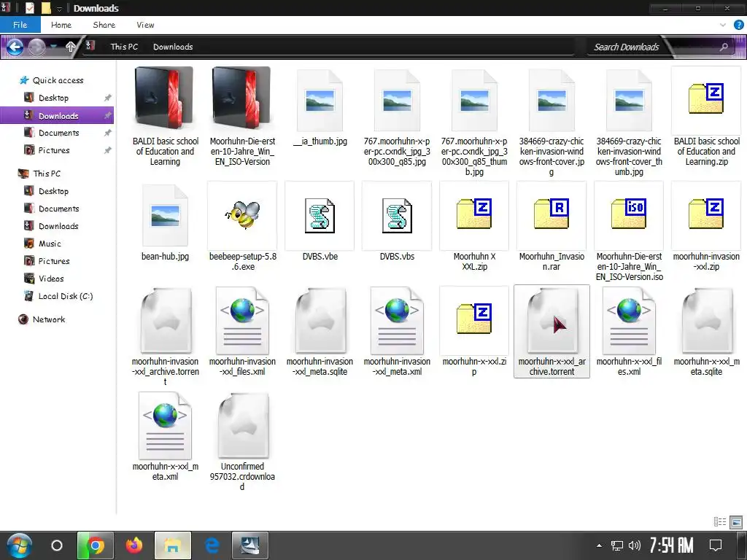747x560 pixels.
Task: Select the DVBS.vbs script file
Action: point(397,222)
